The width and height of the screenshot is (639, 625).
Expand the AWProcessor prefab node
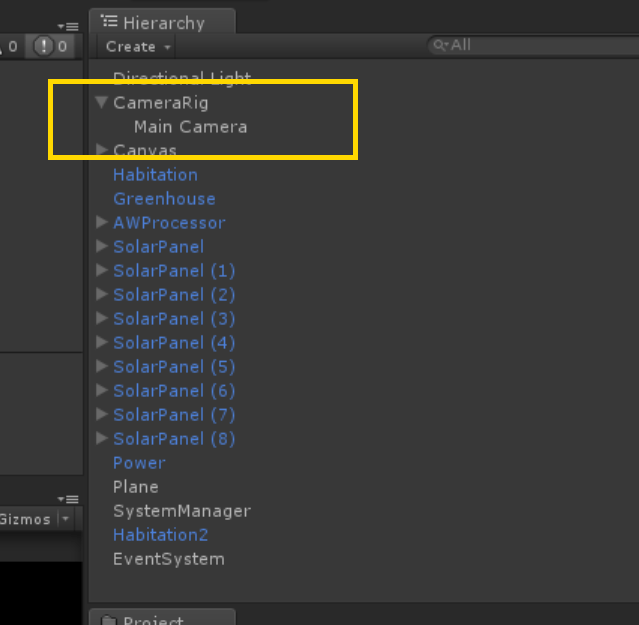102,222
